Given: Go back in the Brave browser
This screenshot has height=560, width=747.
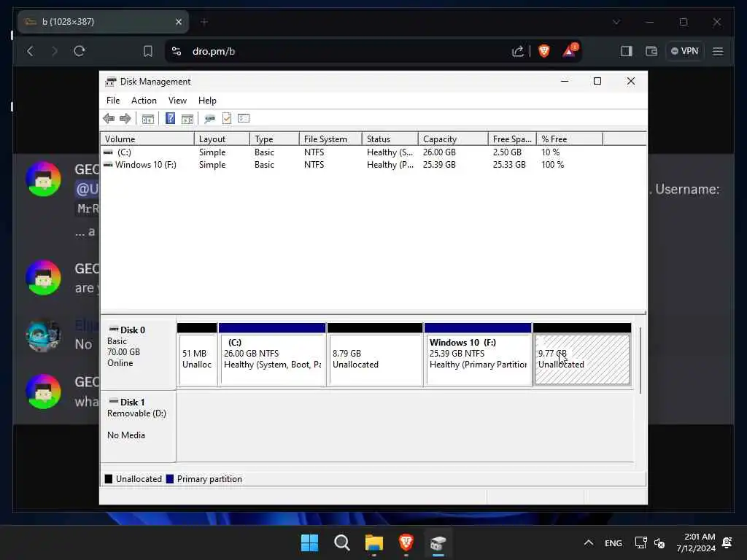Looking at the screenshot, I should point(31,51).
